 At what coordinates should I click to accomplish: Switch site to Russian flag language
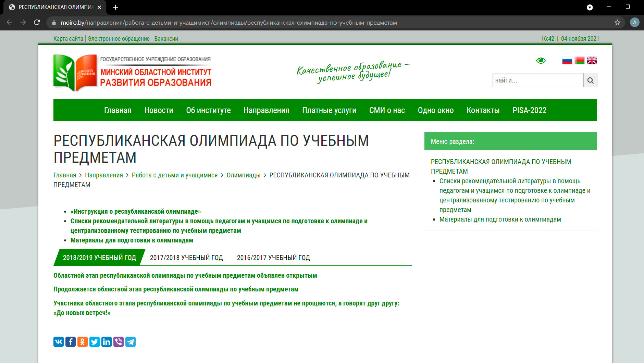coord(567,61)
